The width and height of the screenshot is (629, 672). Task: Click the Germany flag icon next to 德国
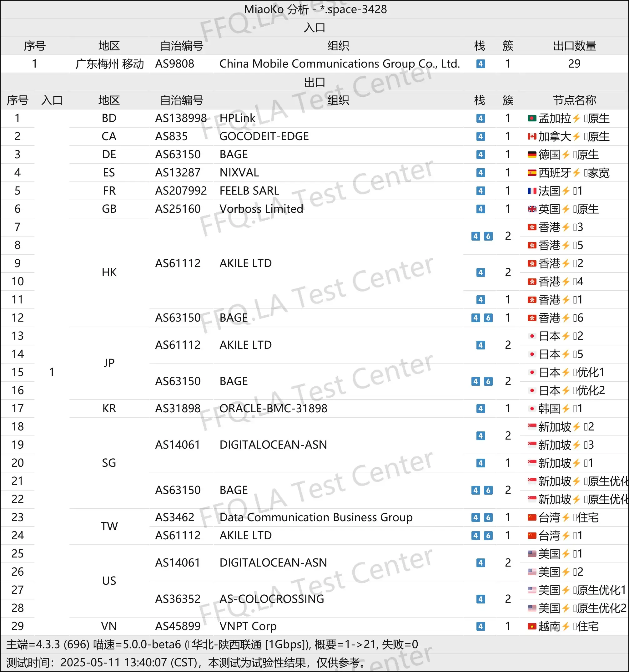[x=532, y=155]
